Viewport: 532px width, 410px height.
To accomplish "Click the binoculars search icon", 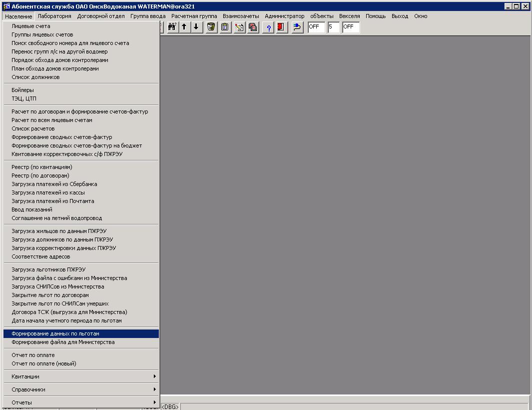I will point(172,27).
